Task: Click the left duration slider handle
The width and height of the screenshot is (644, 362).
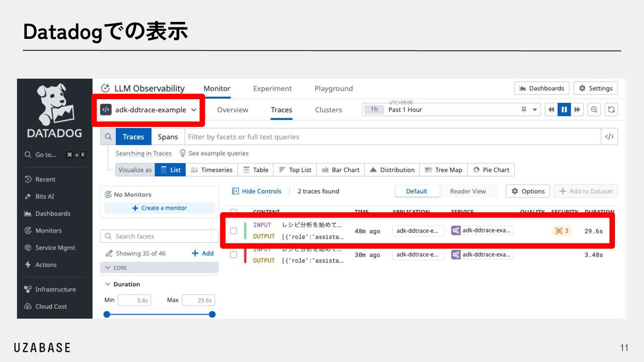Action: 106,315
